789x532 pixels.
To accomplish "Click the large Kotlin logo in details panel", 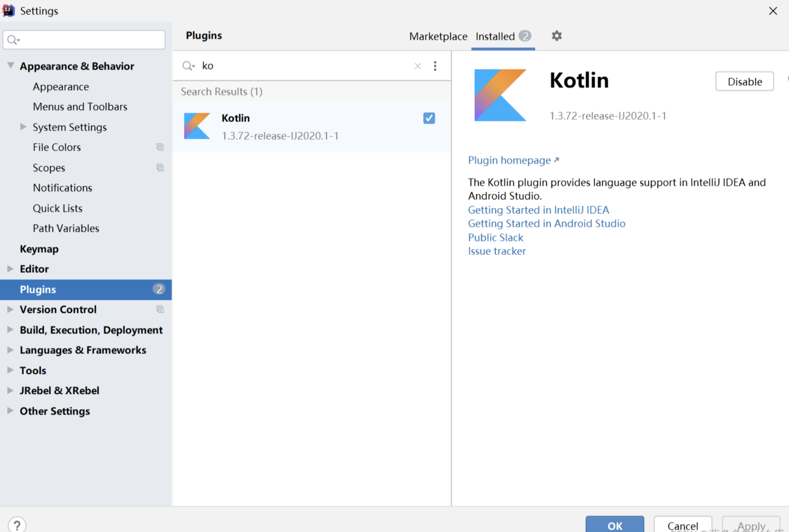I will point(500,95).
